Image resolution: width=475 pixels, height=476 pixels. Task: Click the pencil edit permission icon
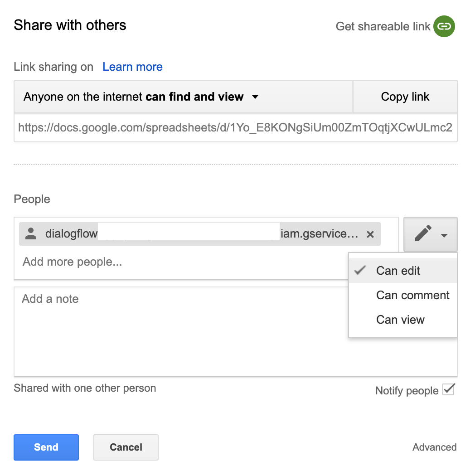click(423, 234)
